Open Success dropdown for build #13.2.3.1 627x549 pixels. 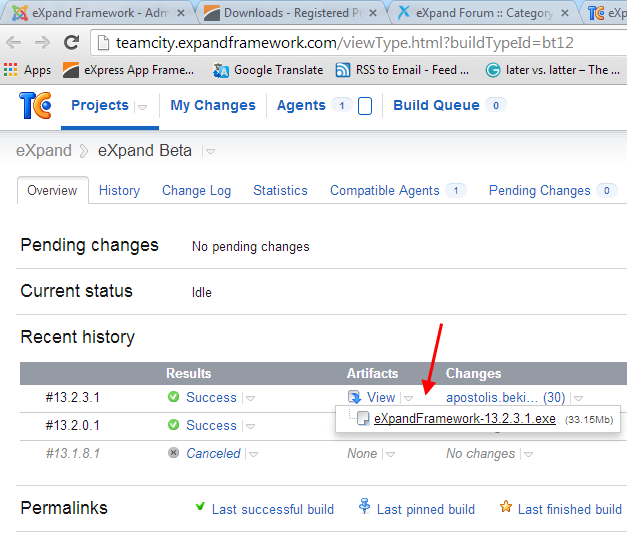coord(251,398)
